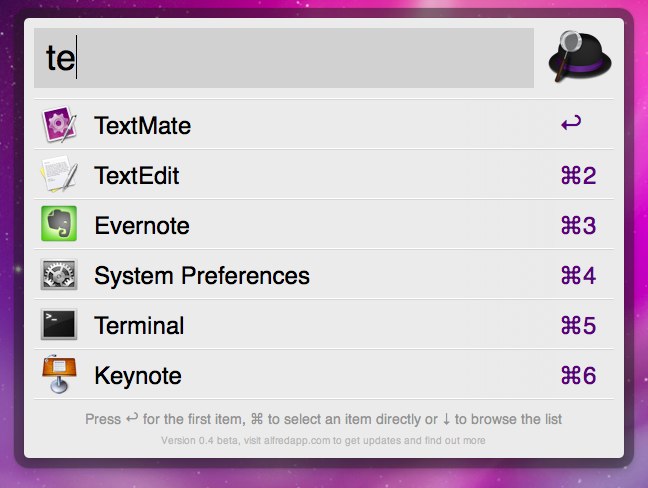Screen dimensions: 648x488
Task: Click the return arrow beside TextMate
Action: [x=571, y=125]
